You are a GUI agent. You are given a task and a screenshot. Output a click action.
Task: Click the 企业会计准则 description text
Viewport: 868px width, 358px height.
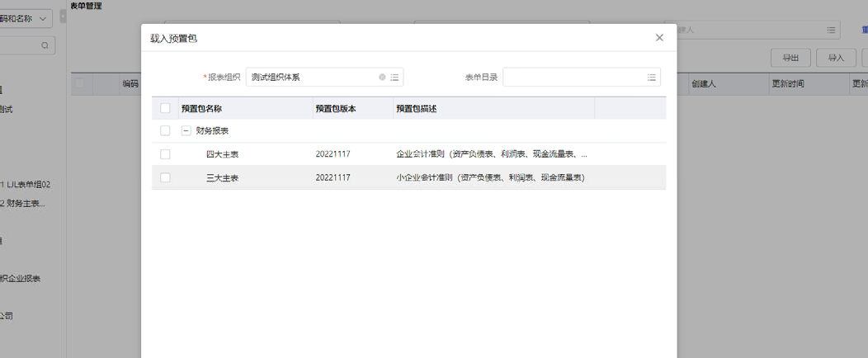pyautogui.click(x=492, y=153)
